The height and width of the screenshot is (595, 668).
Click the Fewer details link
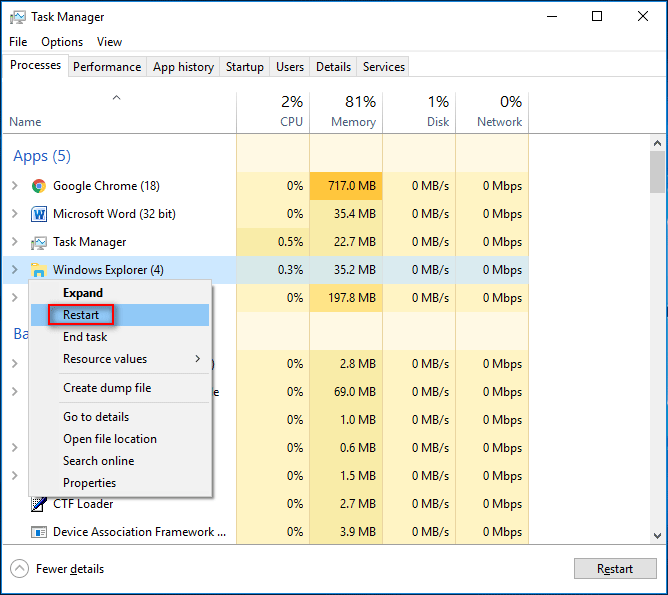pyautogui.click(x=70, y=569)
